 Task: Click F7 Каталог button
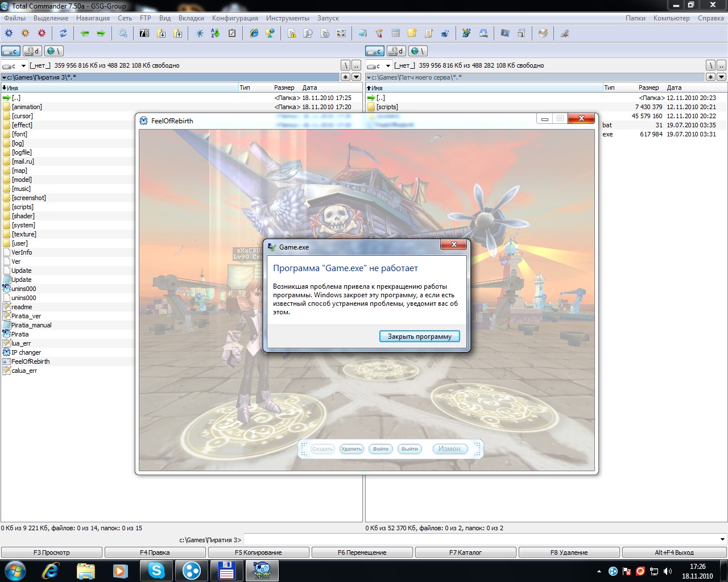pyautogui.click(x=465, y=552)
